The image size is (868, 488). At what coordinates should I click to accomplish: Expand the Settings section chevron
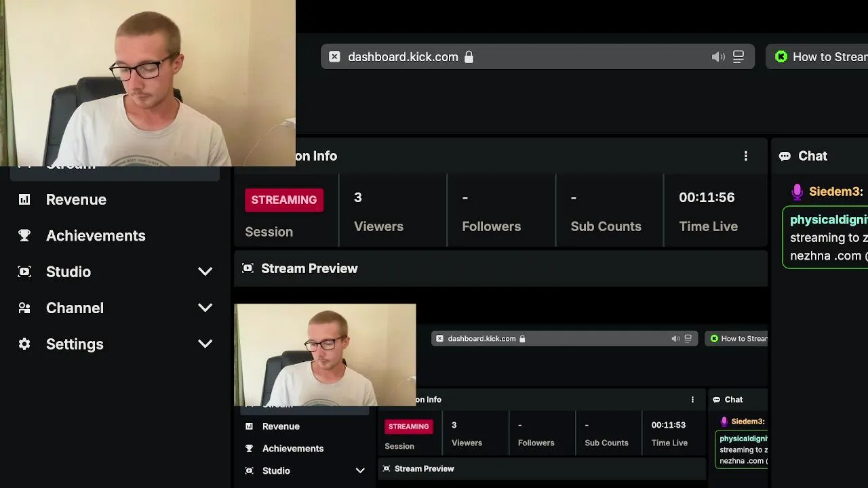(205, 344)
